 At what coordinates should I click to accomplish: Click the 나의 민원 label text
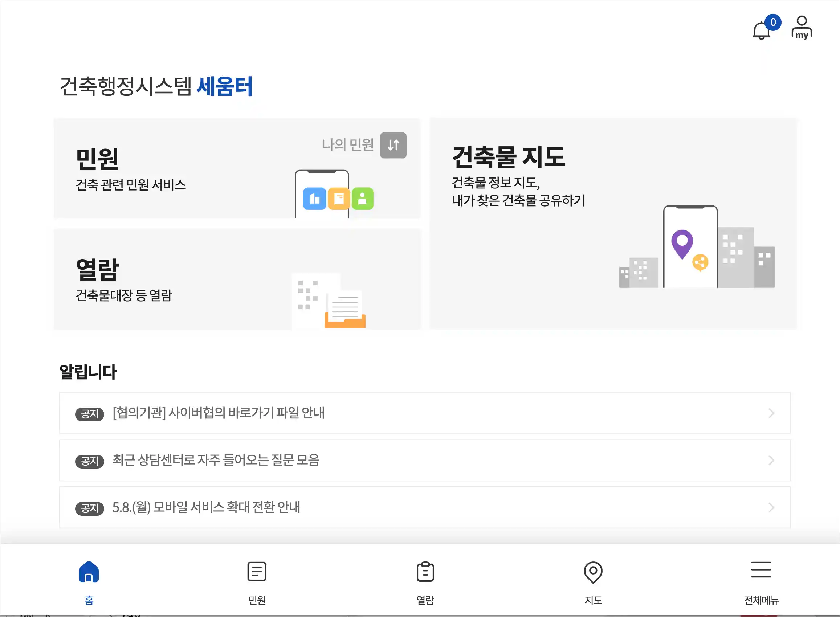347,145
